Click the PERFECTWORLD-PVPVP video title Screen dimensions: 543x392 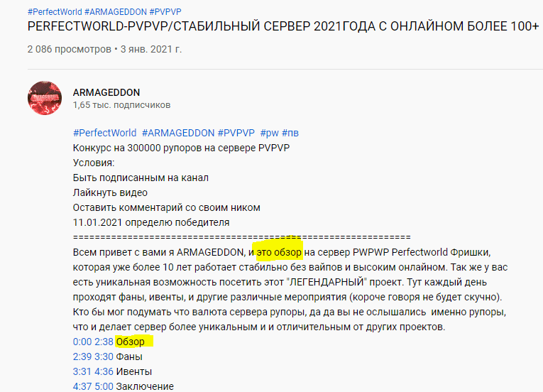(x=283, y=27)
